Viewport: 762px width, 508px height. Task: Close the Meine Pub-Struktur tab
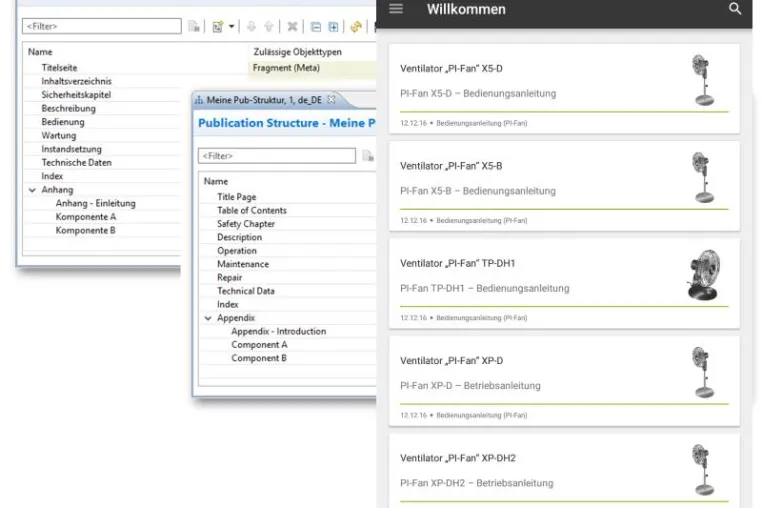(x=331, y=99)
